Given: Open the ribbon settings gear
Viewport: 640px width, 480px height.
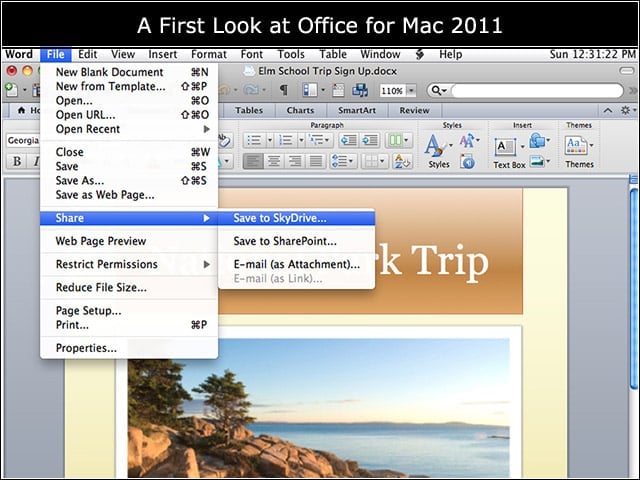Looking at the screenshot, I should [625, 110].
